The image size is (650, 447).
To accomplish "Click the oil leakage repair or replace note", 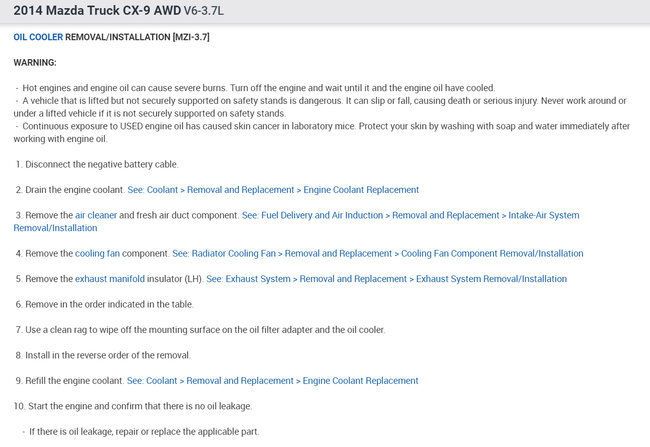I will [144, 431].
